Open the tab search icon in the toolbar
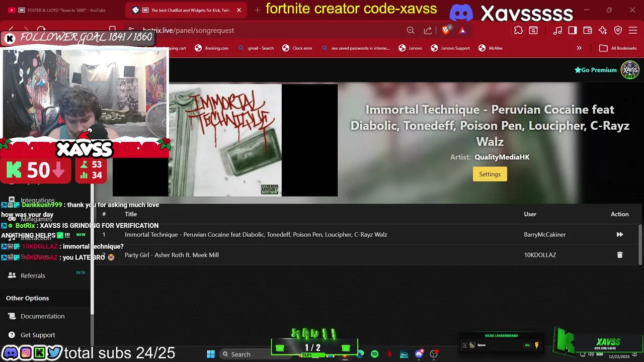Screen dimensions: 644x362 tap(533, 30)
